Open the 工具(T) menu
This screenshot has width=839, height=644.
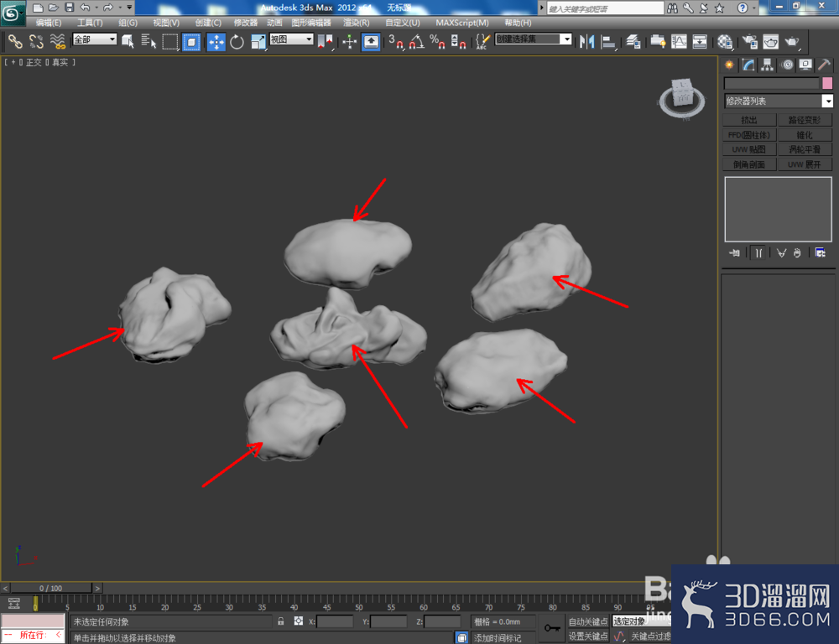point(90,23)
